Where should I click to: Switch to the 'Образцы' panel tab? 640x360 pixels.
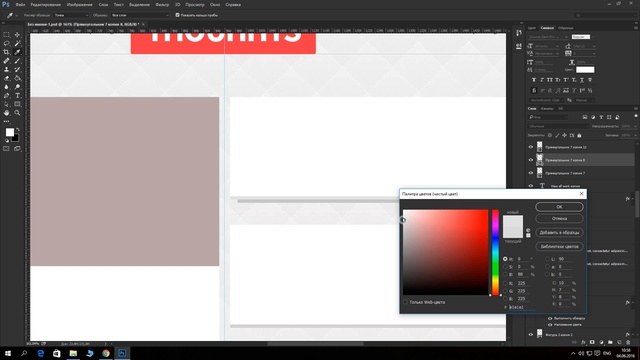(x=566, y=28)
